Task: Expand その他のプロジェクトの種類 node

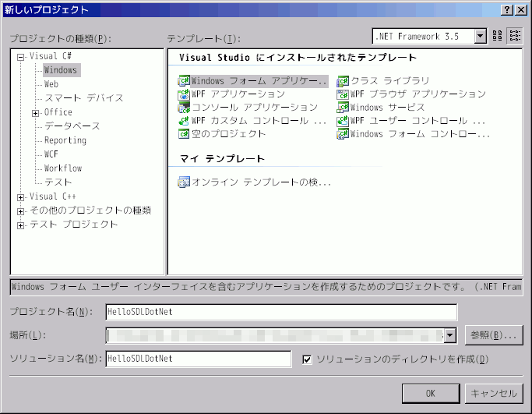Action: (x=21, y=211)
